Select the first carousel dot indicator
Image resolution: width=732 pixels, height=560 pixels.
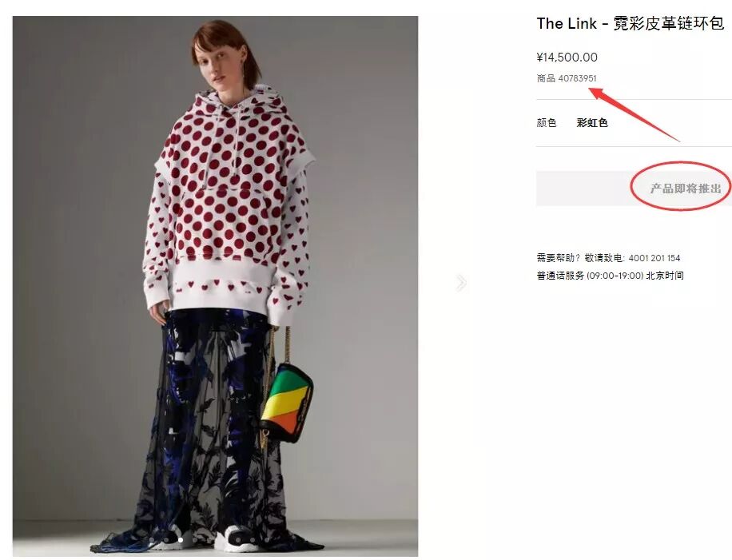tap(152, 540)
